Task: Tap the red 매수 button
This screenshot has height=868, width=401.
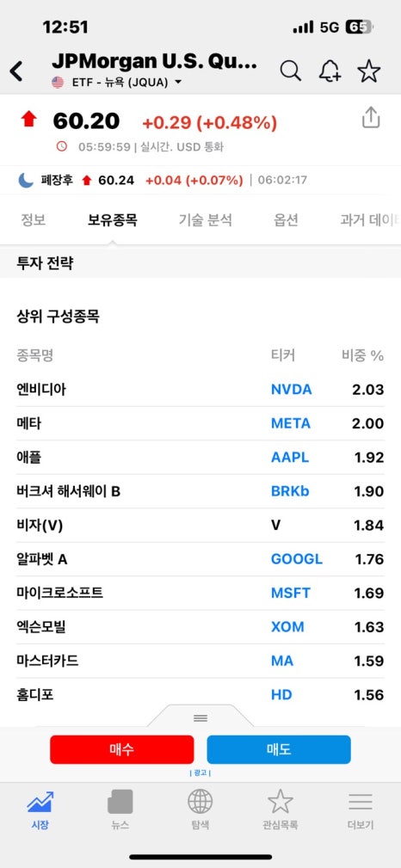Action: 122,749
